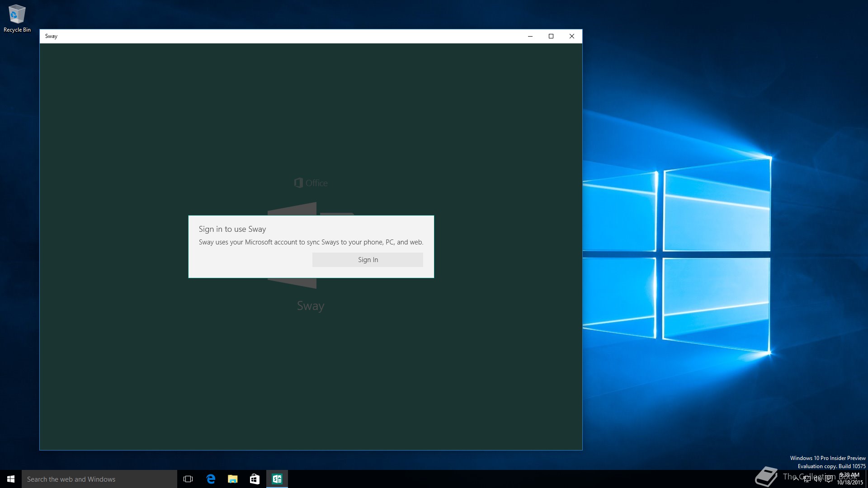Open the network status tray icon

point(807,479)
